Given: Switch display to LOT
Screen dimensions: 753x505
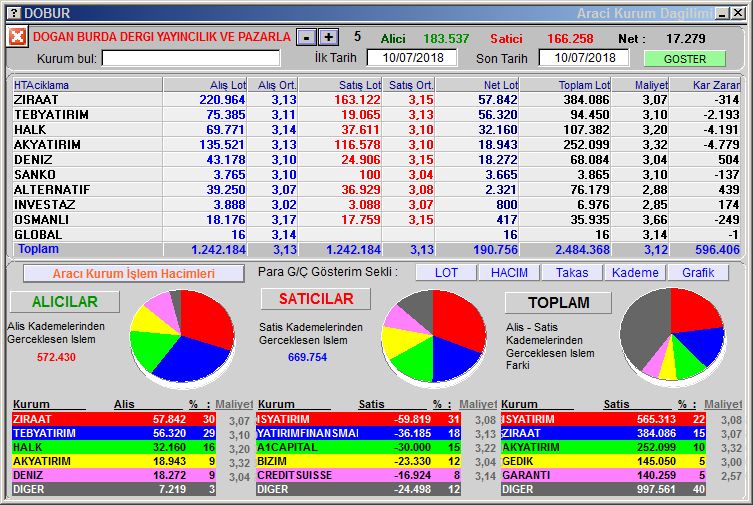Looking at the screenshot, I should [446, 273].
